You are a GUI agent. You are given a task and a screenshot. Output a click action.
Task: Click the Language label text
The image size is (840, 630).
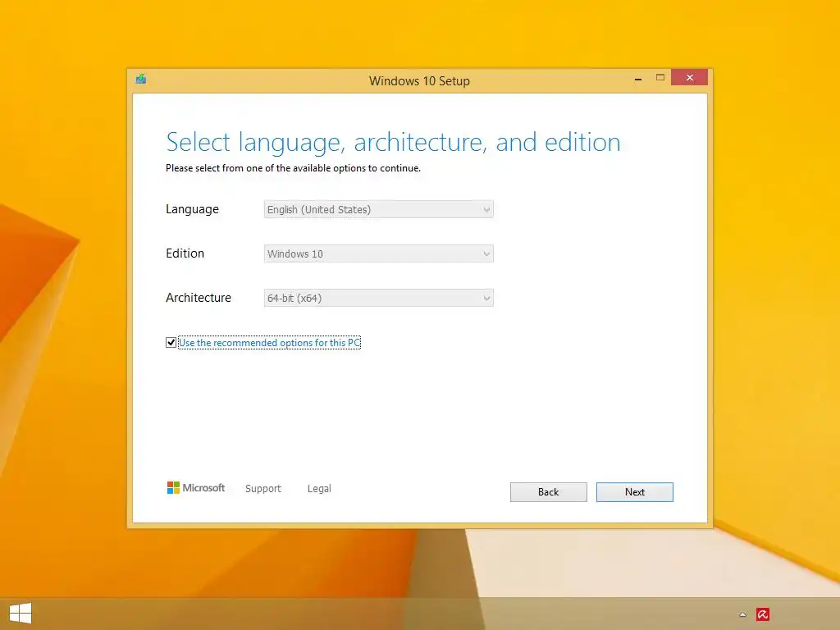tap(192, 209)
